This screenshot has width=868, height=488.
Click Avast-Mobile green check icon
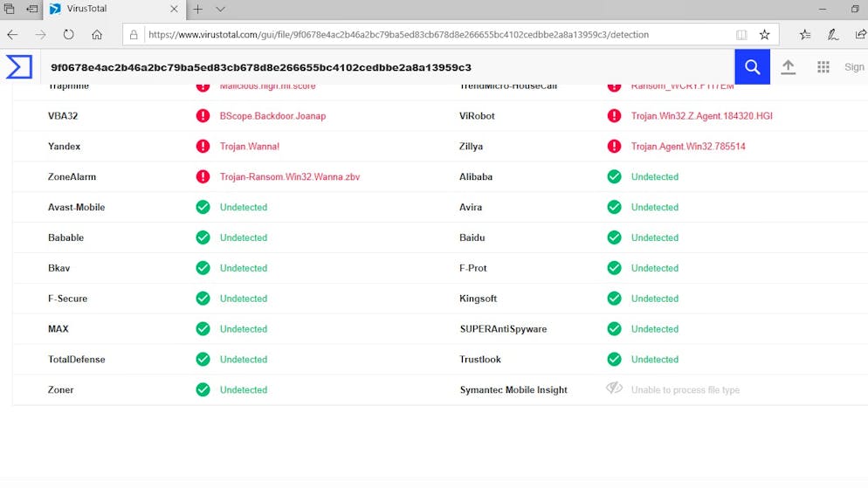(203, 207)
